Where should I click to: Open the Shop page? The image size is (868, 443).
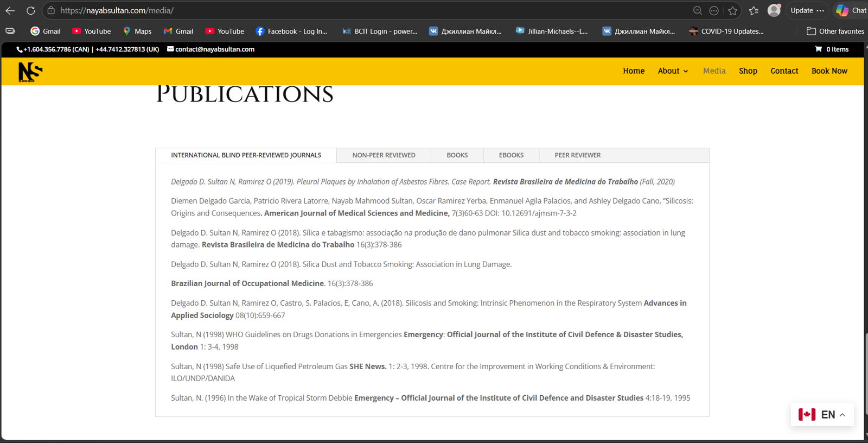748,71
